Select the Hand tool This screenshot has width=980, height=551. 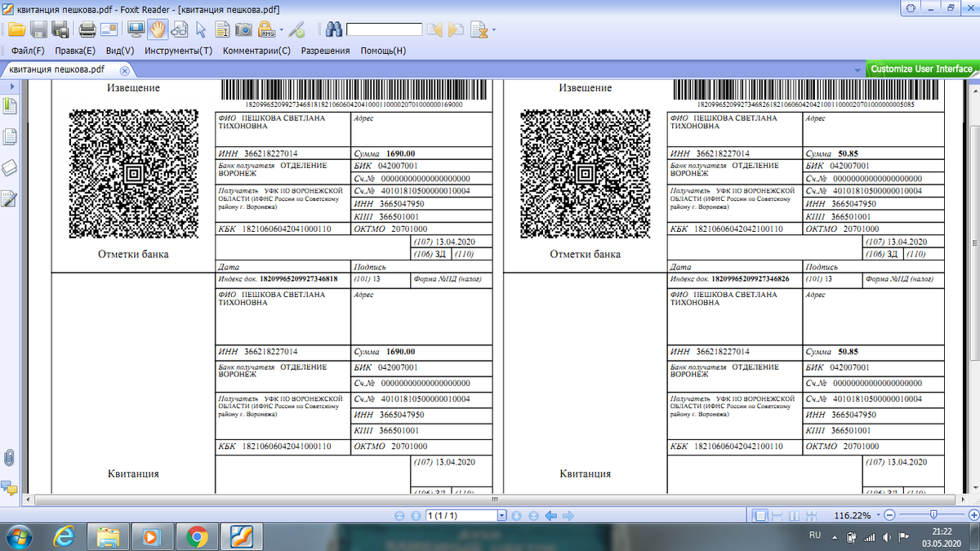click(x=158, y=30)
